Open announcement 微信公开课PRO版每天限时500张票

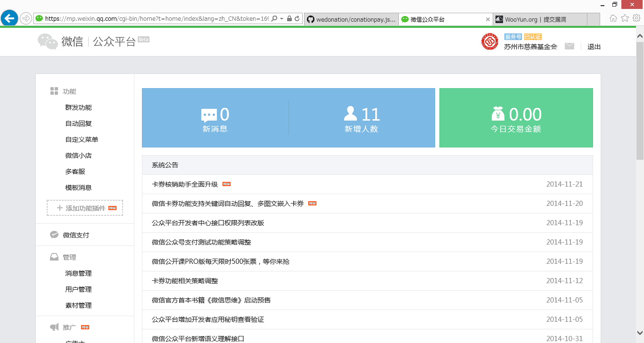pos(221,261)
